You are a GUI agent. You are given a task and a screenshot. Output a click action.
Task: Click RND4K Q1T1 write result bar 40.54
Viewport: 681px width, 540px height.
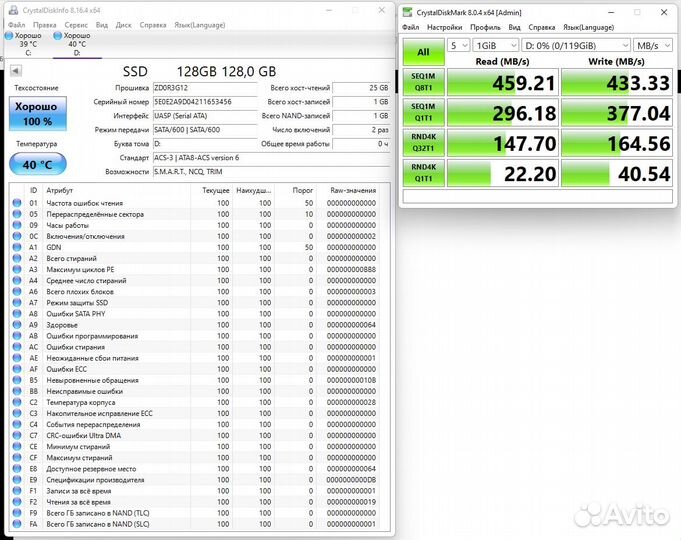point(617,173)
